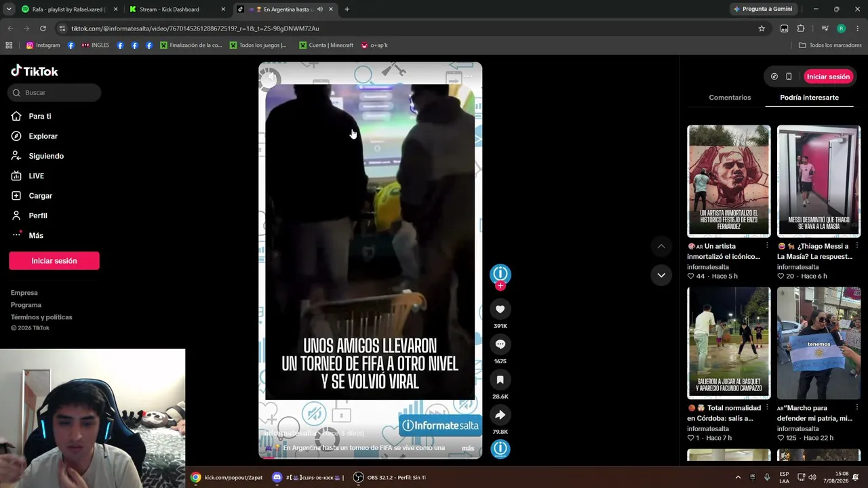Expand the video caption with 'más'
This screenshot has height=488, width=868.
click(468, 448)
